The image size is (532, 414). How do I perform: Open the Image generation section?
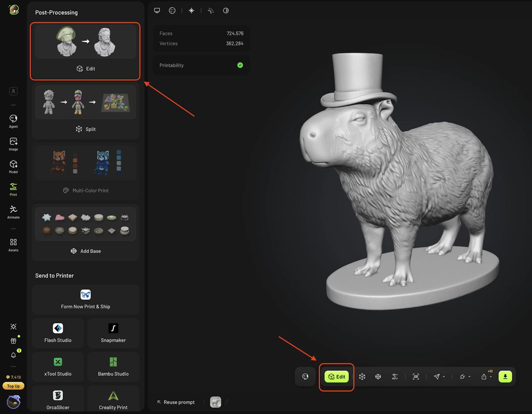(13, 144)
